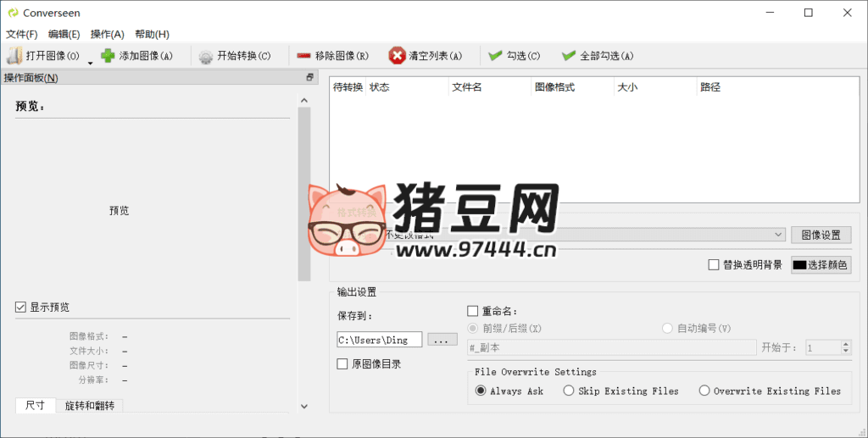Select the Always Ask radio button
The height and width of the screenshot is (438, 868).
[481, 391]
